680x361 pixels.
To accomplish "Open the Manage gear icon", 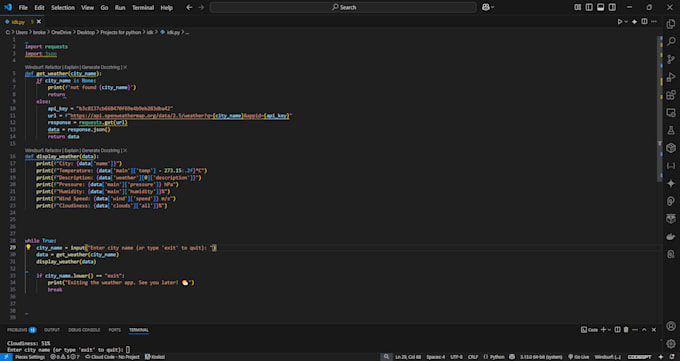I will pos(671,344).
